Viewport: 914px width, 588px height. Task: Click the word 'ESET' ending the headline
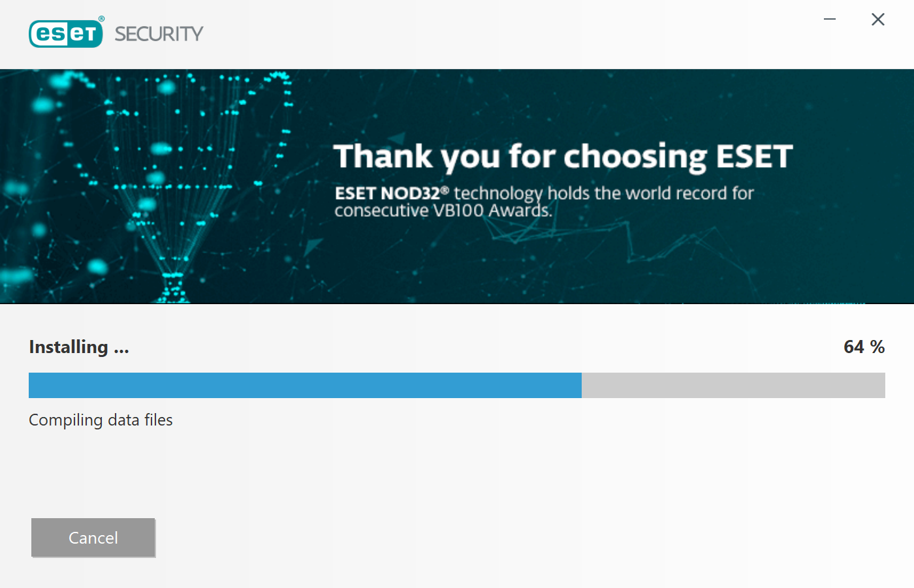click(x=754, y=157)
